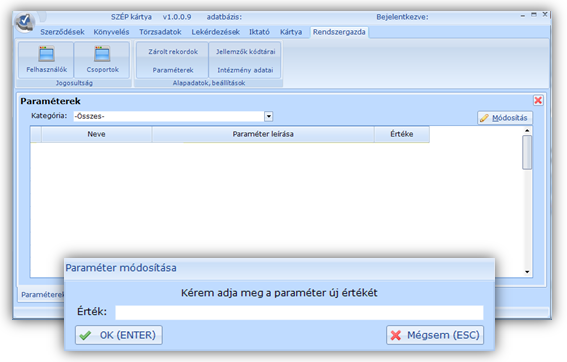
Task: Open the Felhasználók users icon
Action: pyautogui.click(x=46, y=60)
